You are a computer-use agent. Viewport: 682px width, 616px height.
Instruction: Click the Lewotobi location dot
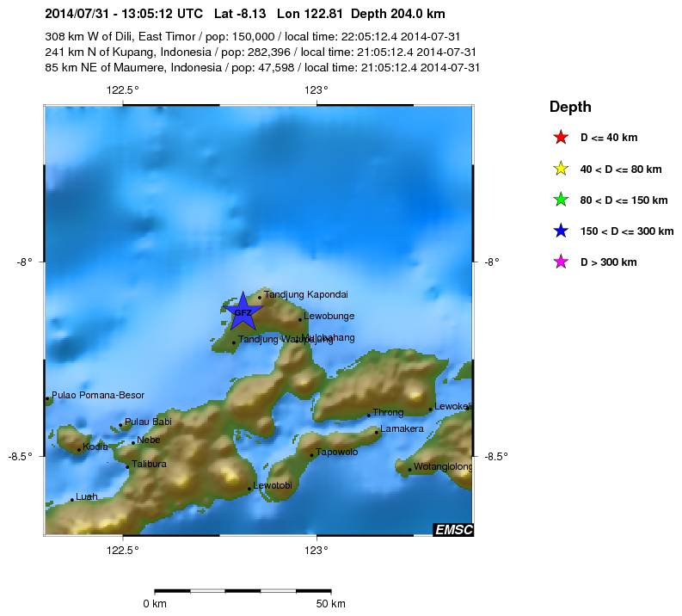(249, 489)
